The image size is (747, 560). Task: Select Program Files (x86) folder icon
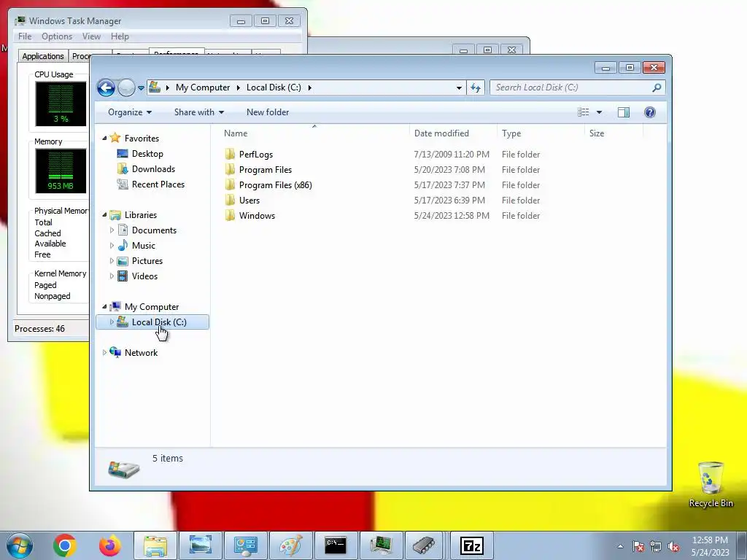(x=230, y=184)
